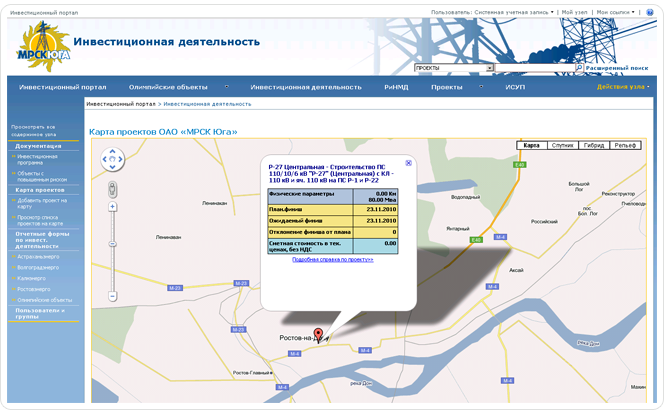Click the search text input field
Screen dimensions: 670x412
(x=535, y=68)
